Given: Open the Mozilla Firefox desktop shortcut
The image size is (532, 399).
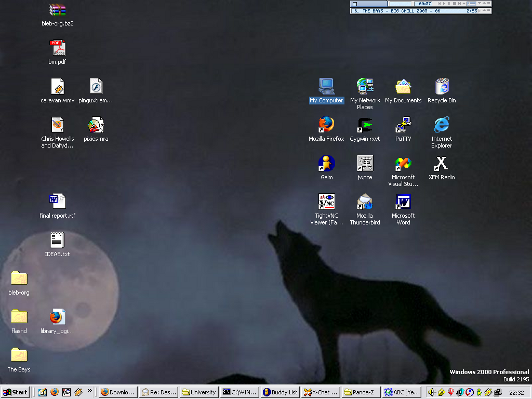Looking at the screenshot, I should [x=326, y=125].
